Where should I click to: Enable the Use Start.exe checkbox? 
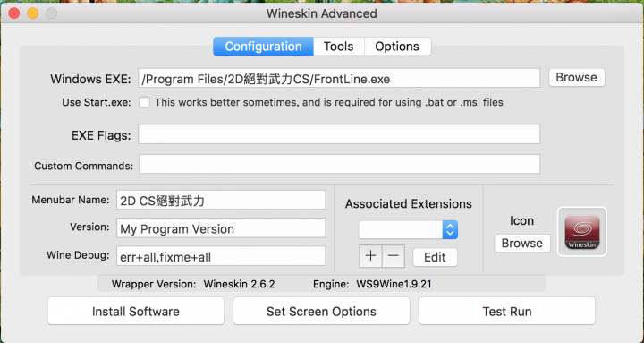point(144,102)
